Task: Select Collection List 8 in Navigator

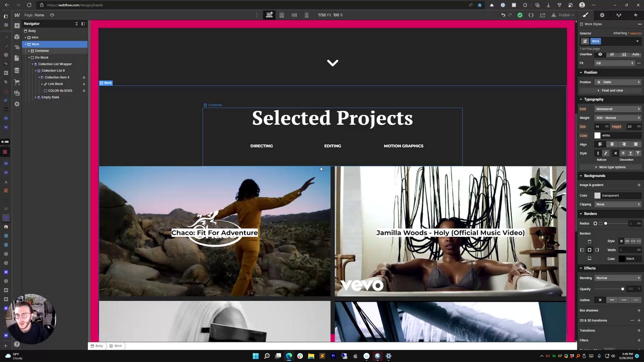Action: 53,70
